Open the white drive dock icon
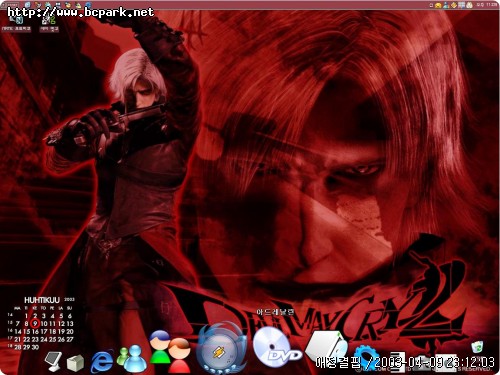Viewport: 500px width, 375px height. (x=326, y=345)
